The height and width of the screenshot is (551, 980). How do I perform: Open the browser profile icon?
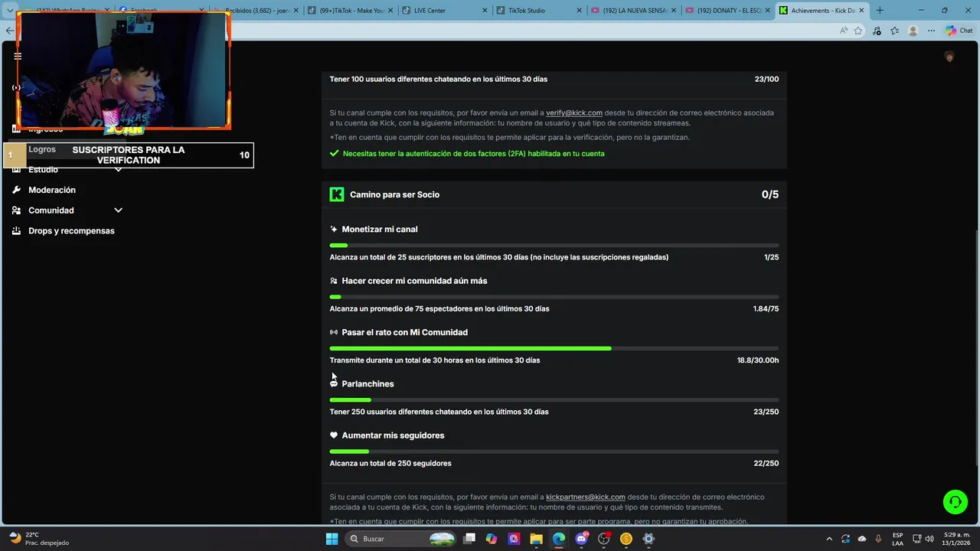click(913, 31)
